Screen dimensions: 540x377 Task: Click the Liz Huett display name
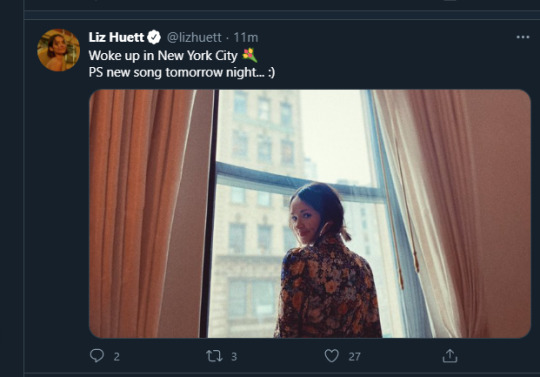[116, 37]
